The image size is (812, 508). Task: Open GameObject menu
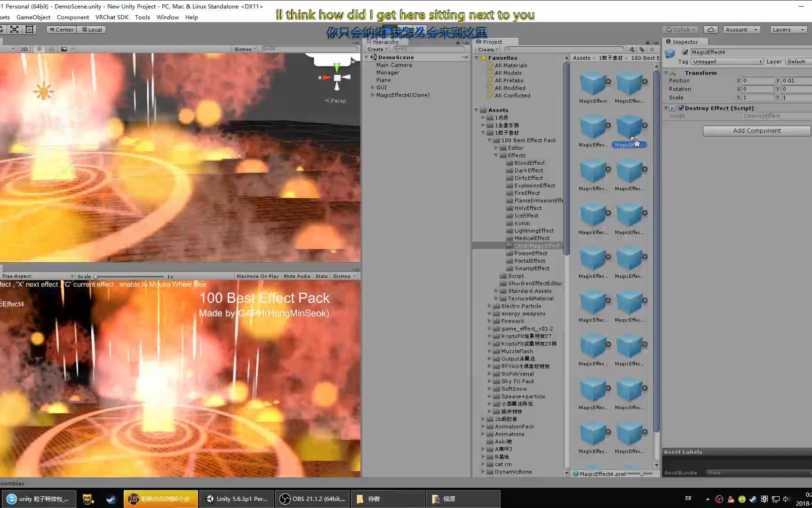(x=33, y=17)
